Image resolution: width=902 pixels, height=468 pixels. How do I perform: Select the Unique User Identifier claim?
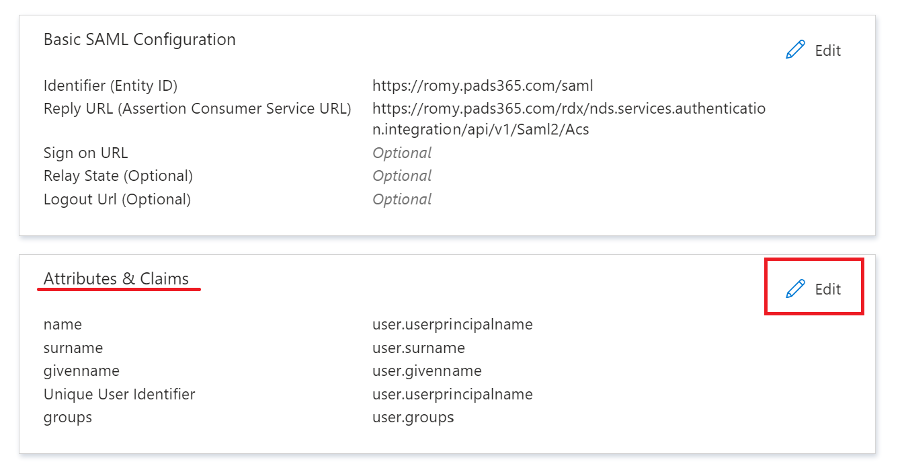pos(119,394)
